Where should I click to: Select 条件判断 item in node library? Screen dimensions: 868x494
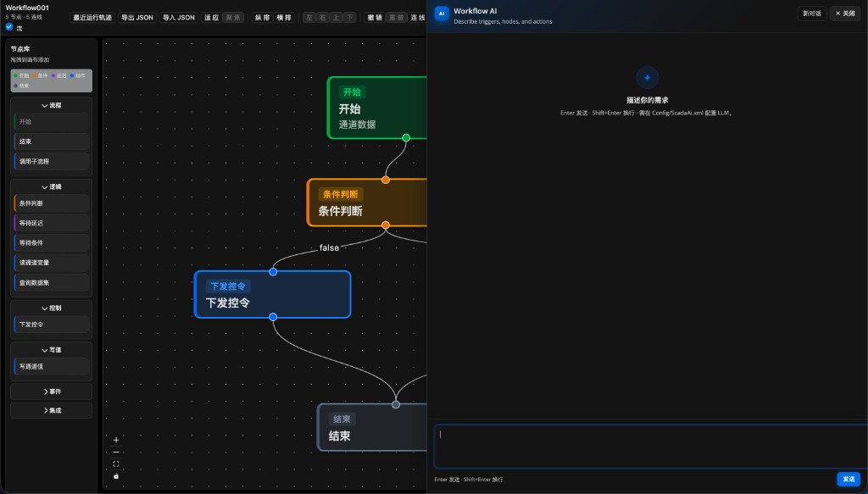[x=51, y=203]
